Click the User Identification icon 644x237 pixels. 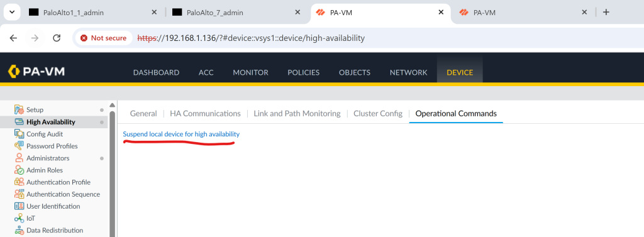pyautogui.click(x=19, y=206)
